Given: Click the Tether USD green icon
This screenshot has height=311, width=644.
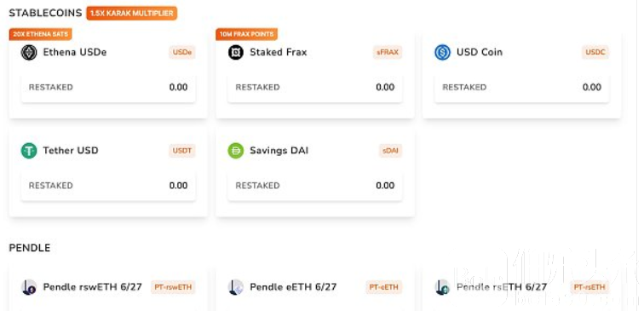Looking at the screenshot, I should coord(29,151).
